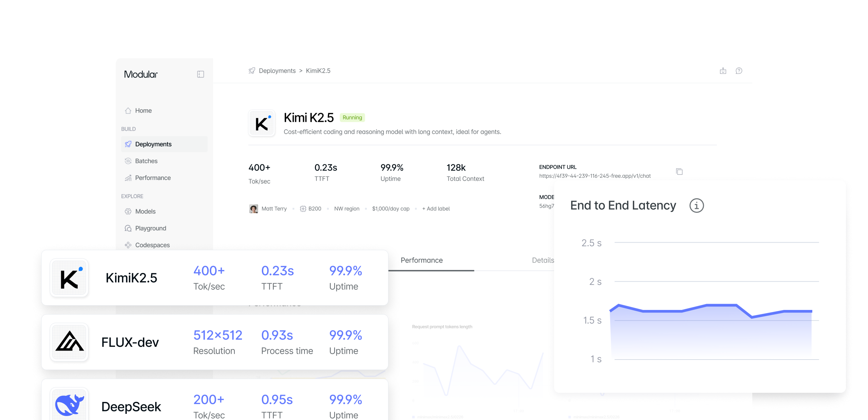Switch to the Details tab
Screen dimensions: 868x420
[542, 260]
